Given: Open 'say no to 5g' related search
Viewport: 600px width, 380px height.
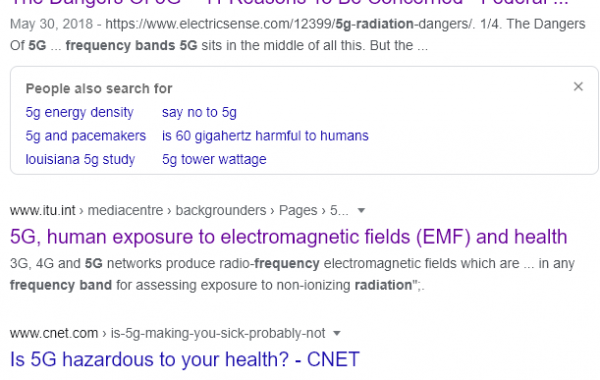Looking at the screenshot, I should pos(199,113).
